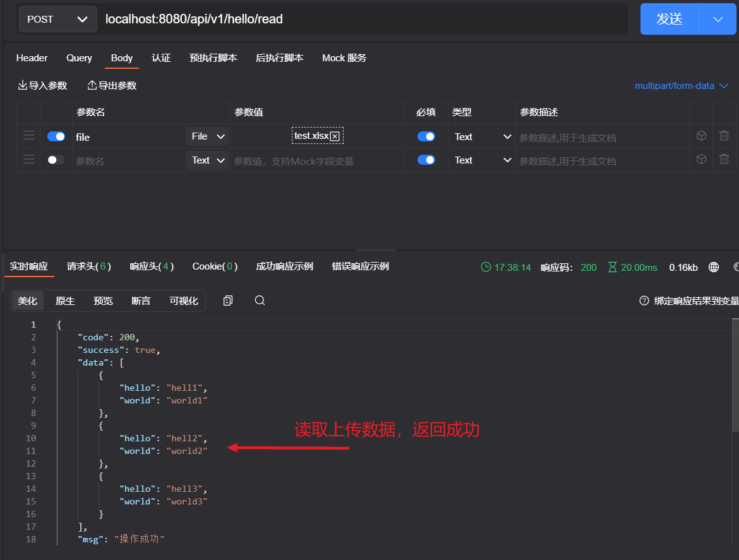Click the globe network icon
Image resolution: width=739 pixels, height=560 pixels.
pyautogui.click(x=714, y=267)
